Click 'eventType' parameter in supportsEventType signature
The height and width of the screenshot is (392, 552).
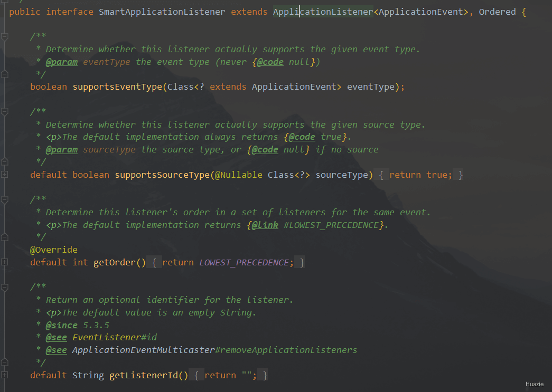point(371,87)
